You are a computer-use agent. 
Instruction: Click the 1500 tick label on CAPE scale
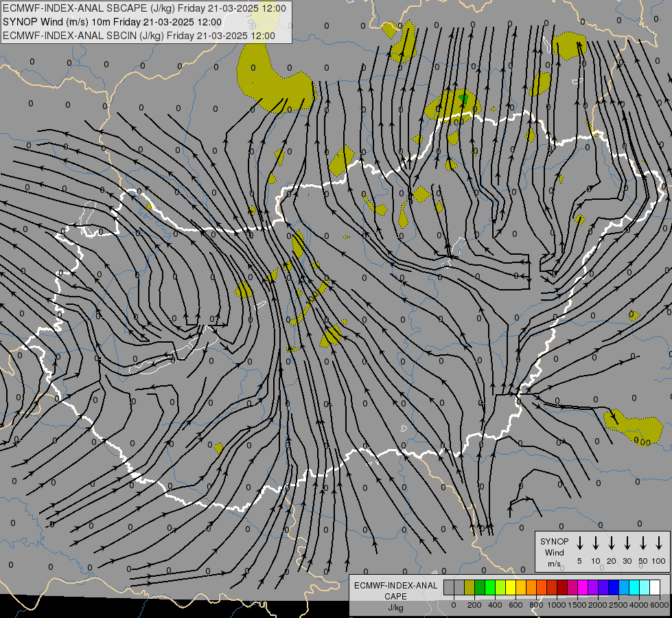point(577,605)
